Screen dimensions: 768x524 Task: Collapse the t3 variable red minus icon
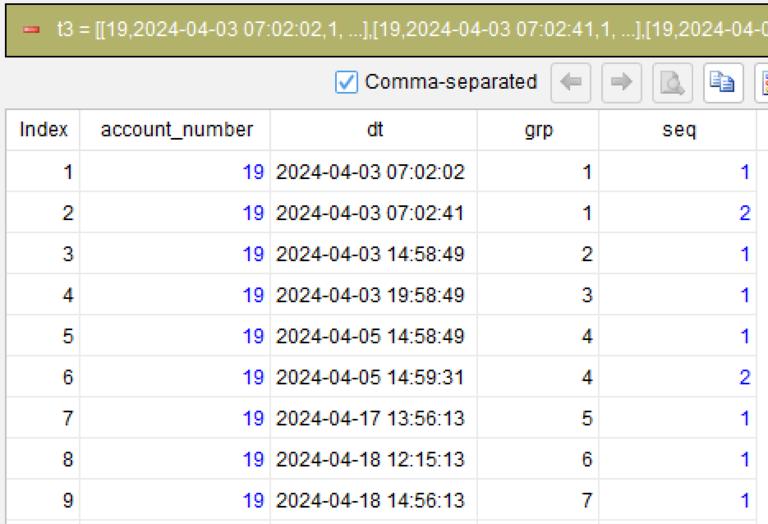pos(31,30)
